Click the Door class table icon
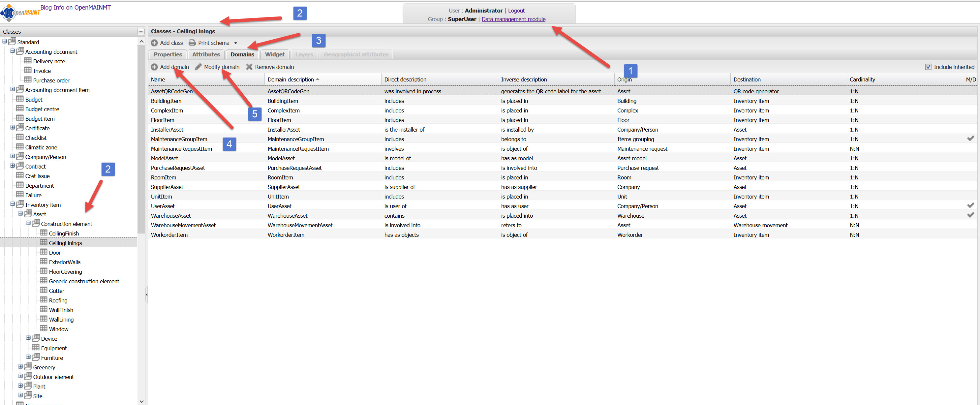 point(44,252)
